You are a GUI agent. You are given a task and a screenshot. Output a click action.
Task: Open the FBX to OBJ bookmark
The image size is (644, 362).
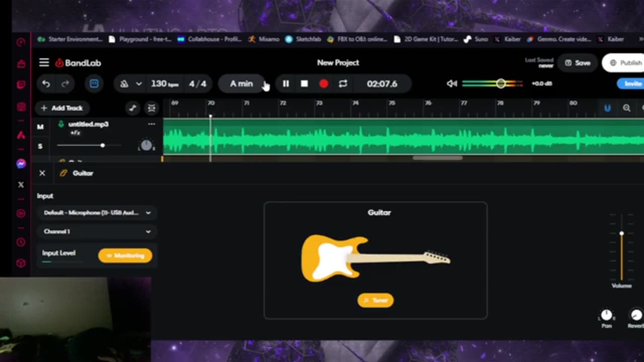tap(358, 39)
